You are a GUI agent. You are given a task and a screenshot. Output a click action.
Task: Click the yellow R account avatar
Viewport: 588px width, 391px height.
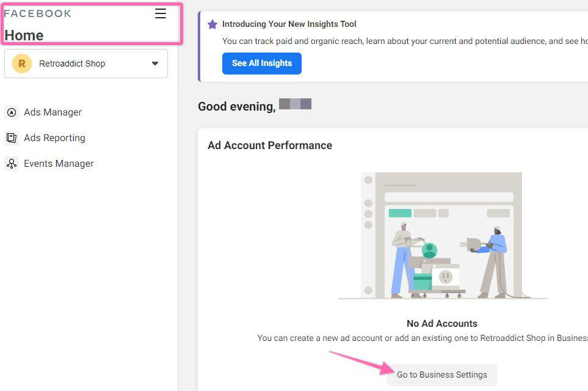(x=22, y=64)
